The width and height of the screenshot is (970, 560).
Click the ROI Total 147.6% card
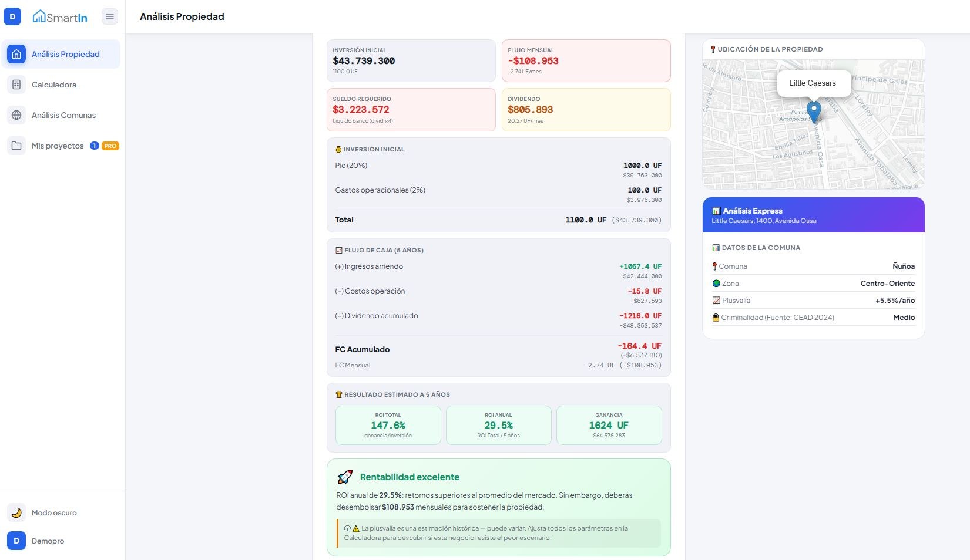tap(388, 425)
